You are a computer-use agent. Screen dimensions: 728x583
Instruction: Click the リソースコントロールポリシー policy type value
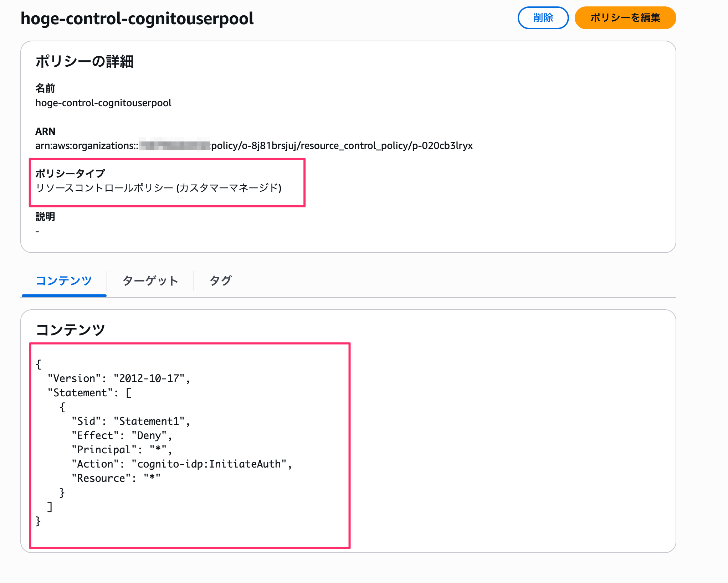pyautogui.click(x=158, y=188)
